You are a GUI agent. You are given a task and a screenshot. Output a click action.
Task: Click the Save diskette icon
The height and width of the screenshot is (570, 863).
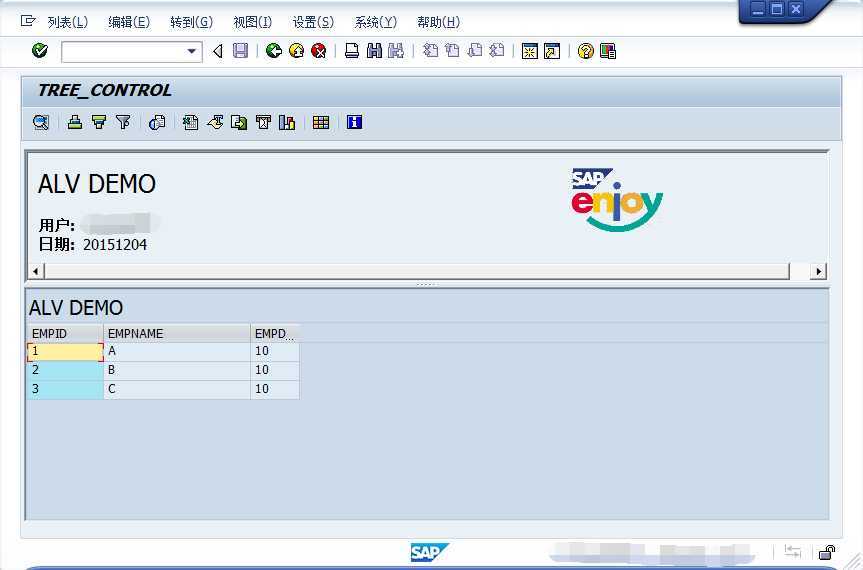(x=241, y=51)
